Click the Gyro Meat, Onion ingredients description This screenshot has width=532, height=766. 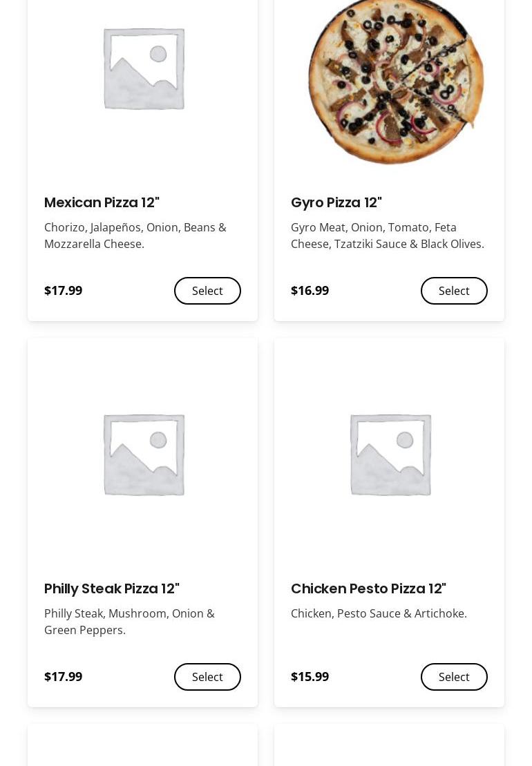coord(387,236)
